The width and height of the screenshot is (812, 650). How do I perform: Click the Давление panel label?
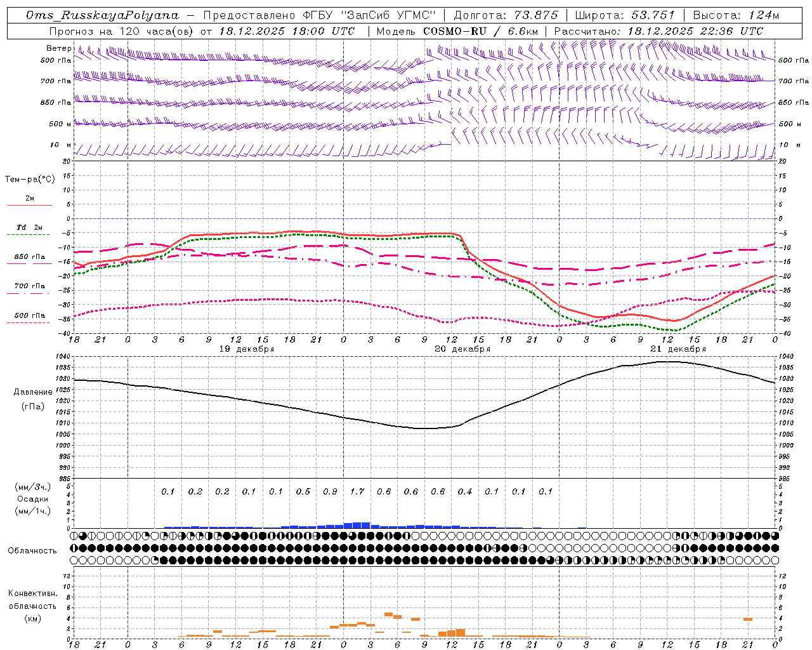coord(33,392)
